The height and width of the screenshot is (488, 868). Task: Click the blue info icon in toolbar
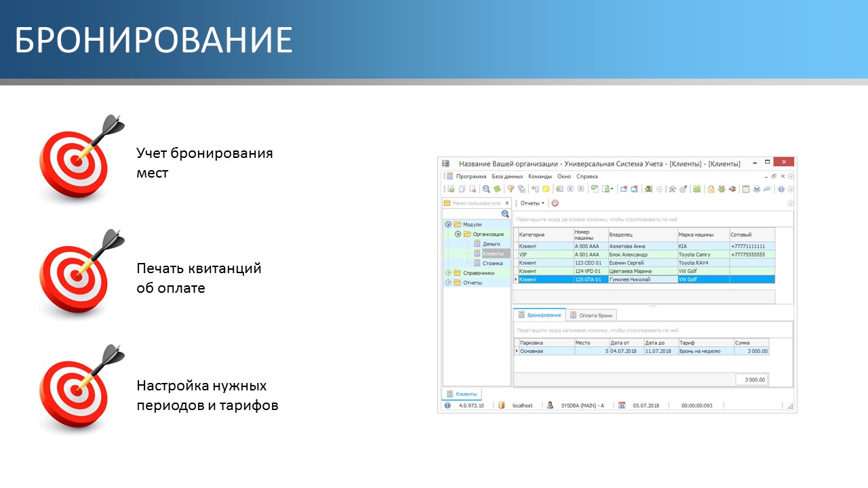point(781,189)
